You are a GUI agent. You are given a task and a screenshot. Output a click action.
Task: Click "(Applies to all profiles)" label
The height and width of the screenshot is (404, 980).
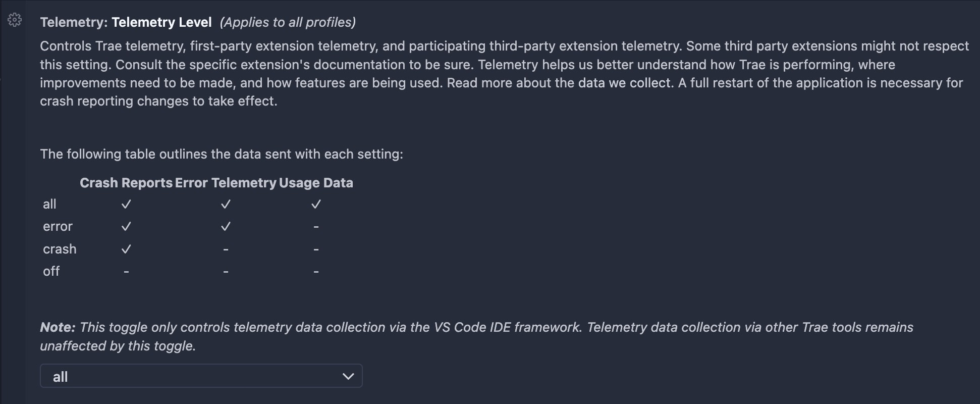coord(288,22)
